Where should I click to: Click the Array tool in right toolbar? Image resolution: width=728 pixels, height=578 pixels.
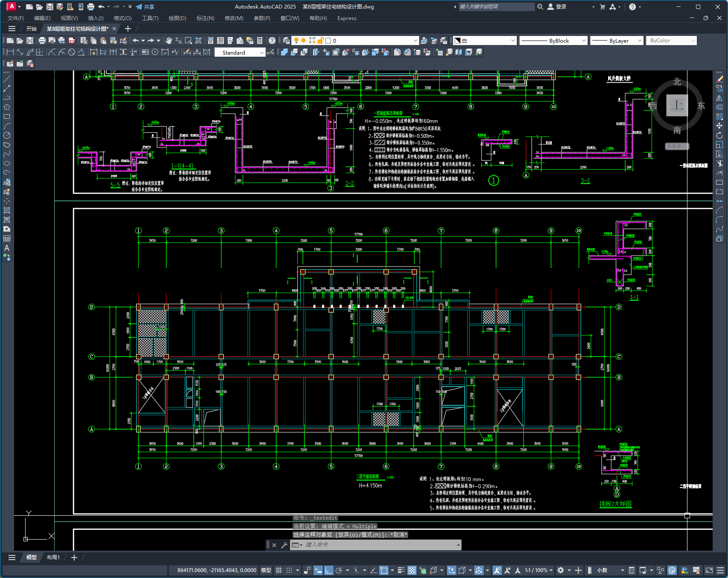point(720,116)
